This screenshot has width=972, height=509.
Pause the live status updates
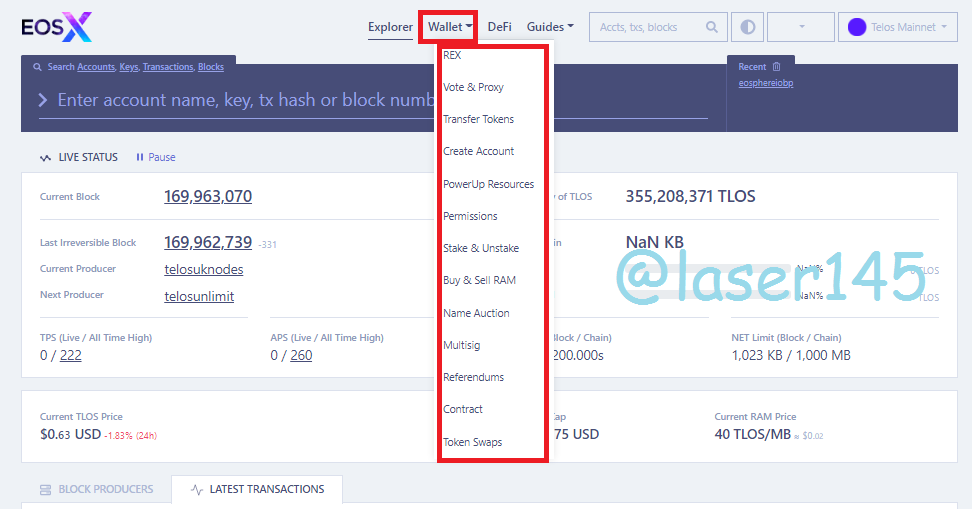pos(156,157)
